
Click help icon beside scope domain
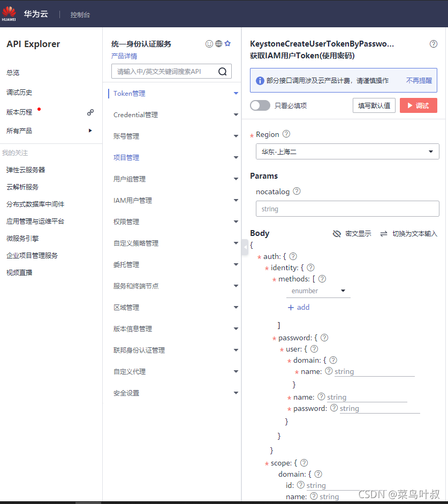point(318,474)
